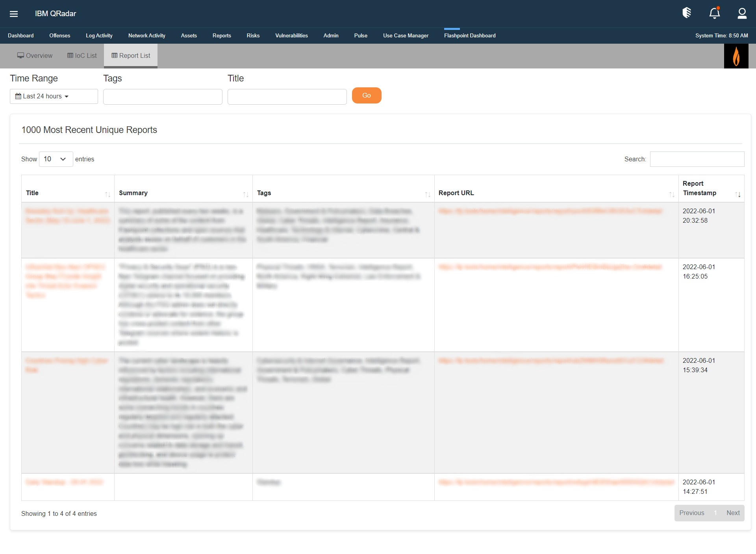This screenshot has height=554, width=756.
Task: Open the Offenses menu
Action: [x=60, y=35]
